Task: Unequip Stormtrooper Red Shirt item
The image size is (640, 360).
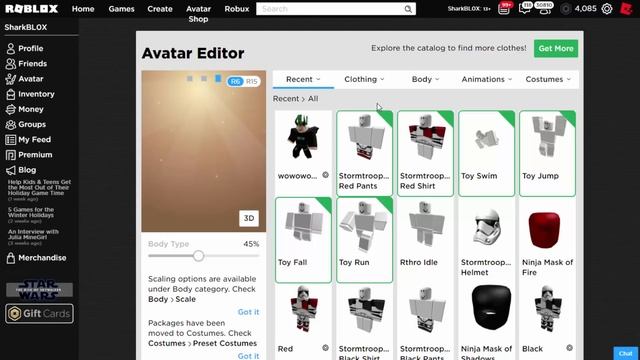Action: pyautogui.click(x=425, y=153)
